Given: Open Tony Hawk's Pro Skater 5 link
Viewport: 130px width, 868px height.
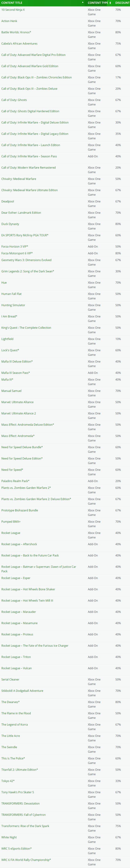Looking at the screenshot, I should tap(18, 792).
